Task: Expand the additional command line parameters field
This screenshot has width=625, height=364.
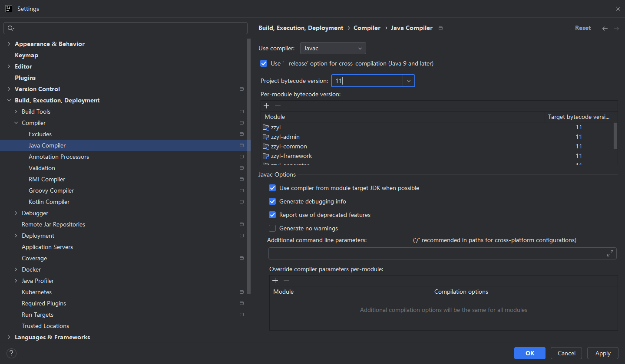Action: [x=610, y=253]
